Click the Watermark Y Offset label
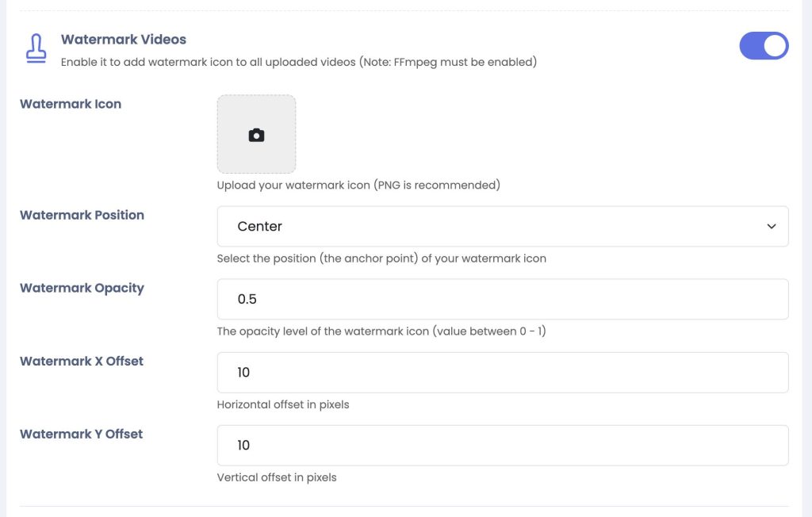Screen dimensions: 812x517 [x=82, y=434]
